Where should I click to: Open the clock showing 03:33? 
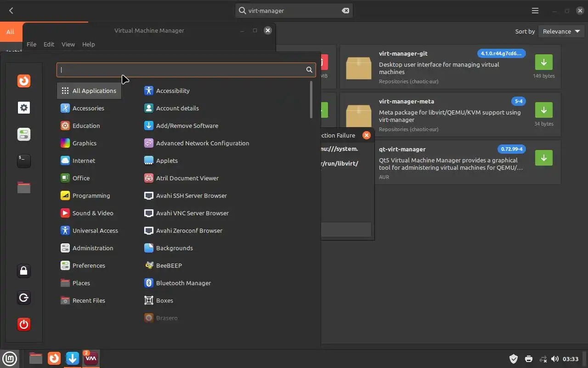571,359
